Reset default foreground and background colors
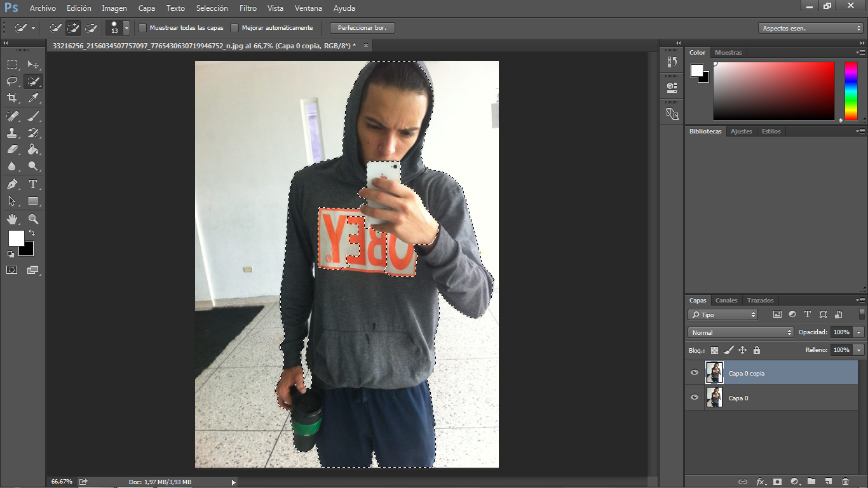The width and height of the screenshot is (868, 488). point(11,254)
